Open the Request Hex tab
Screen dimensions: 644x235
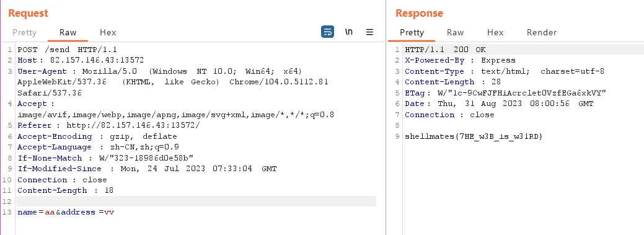[108, 32]
